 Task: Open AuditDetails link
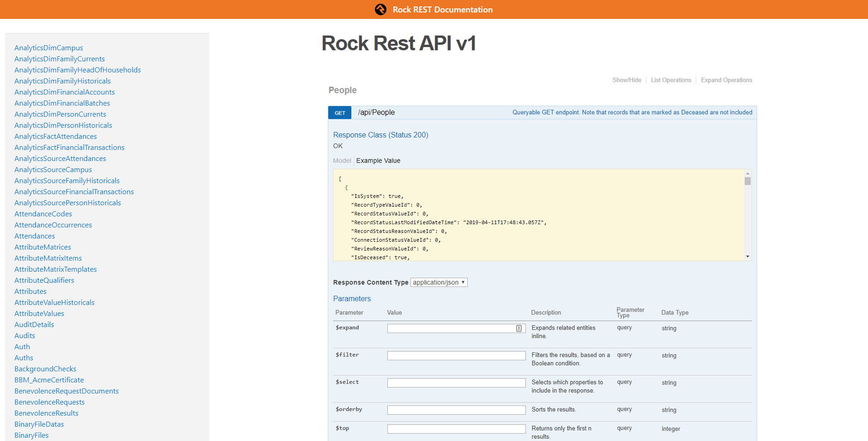point(34,324)
